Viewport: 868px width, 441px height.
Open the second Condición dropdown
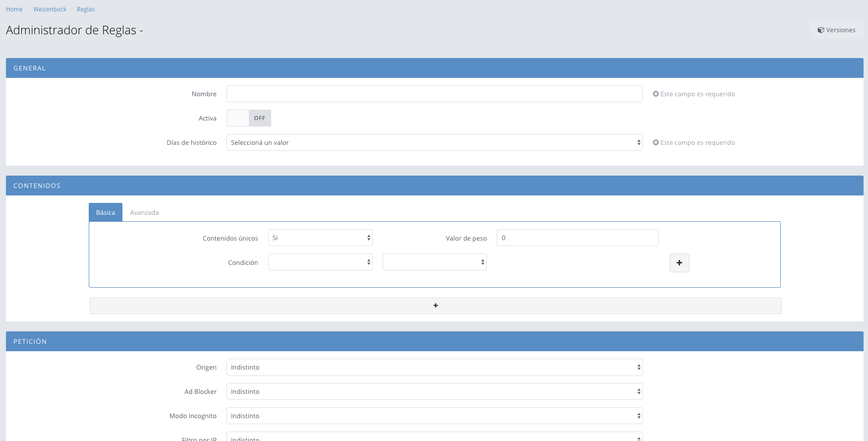(435, 262)
